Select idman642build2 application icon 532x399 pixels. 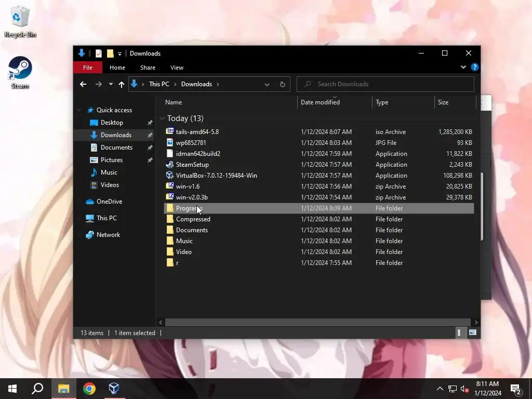[x=170, y=153]
